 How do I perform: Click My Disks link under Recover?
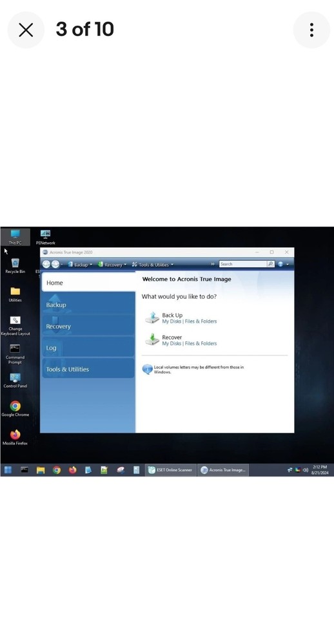pyautogui.click(x=172, y=343)
